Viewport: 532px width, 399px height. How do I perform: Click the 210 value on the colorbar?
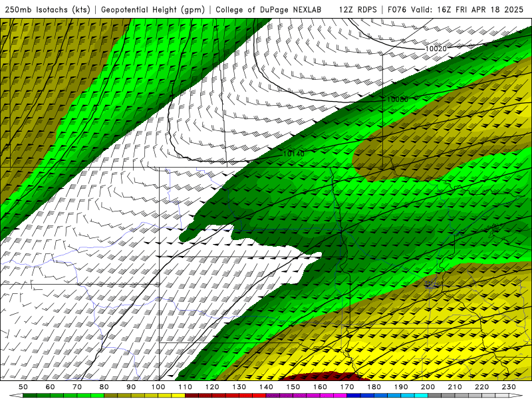point(456,387)
